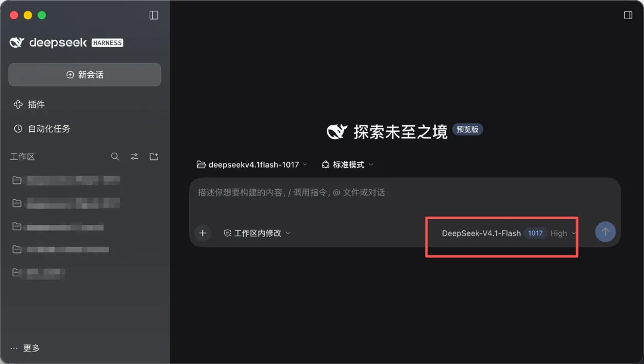Search the workspaces with magnifier icon
644x364 pixels.
point(115,156)
